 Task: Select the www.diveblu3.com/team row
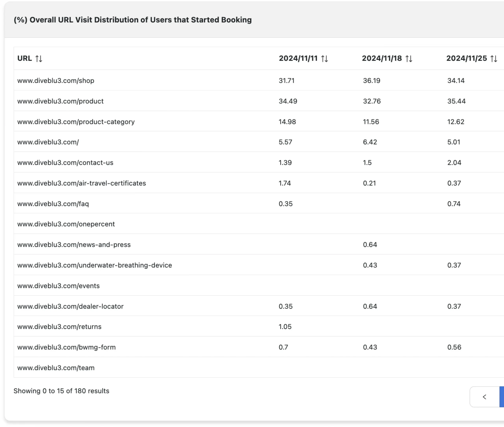[x=56, y=368]
